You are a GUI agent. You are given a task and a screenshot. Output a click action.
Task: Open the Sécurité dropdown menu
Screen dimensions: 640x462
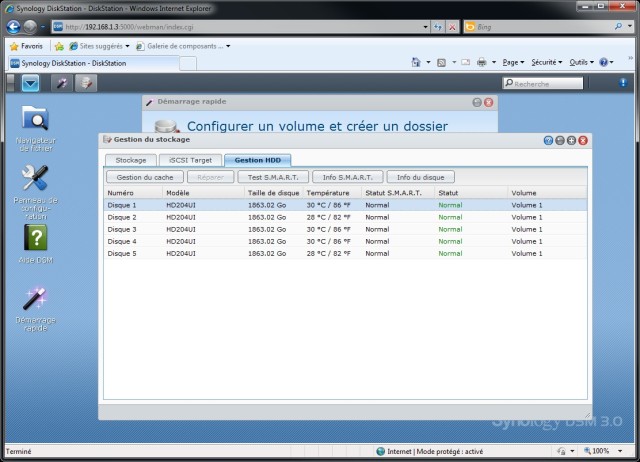pos(547,62)
